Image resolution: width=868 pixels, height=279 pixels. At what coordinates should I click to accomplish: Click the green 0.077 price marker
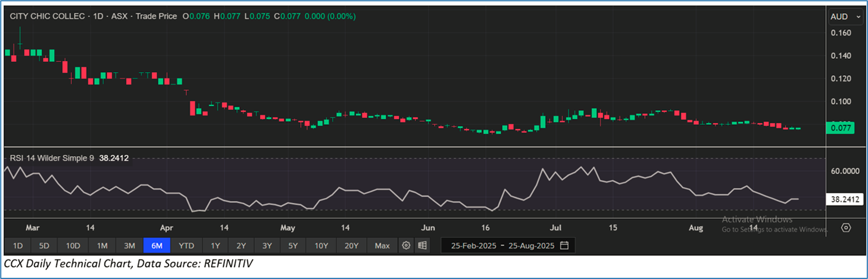tap(841, 127)
